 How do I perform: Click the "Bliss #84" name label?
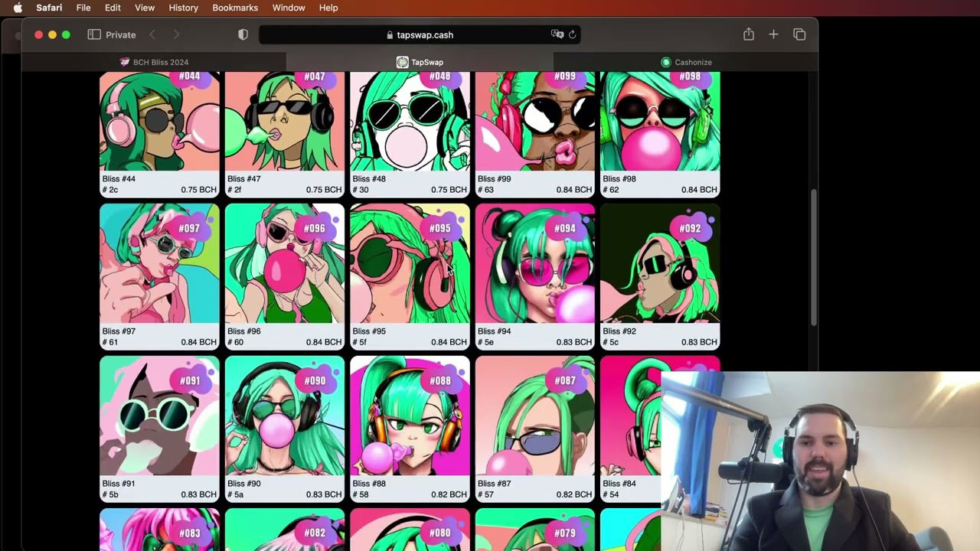(619, 484)
